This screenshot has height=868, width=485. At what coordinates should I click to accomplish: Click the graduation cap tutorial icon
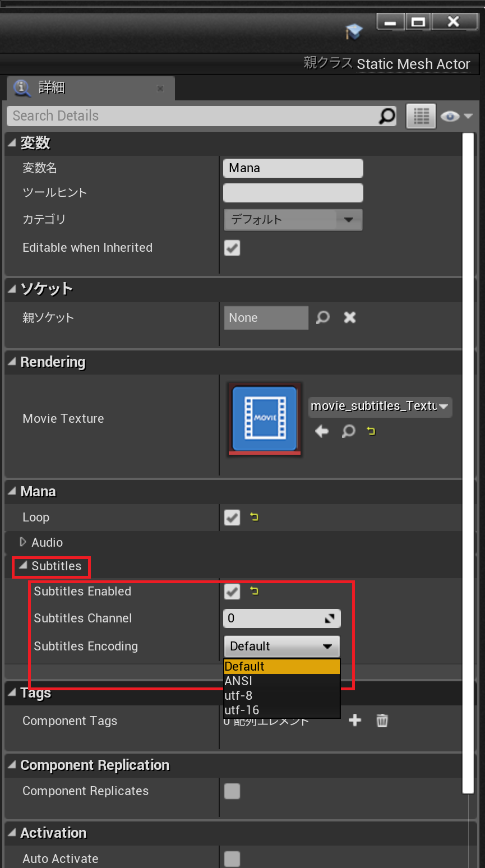(x=354, y=31)
